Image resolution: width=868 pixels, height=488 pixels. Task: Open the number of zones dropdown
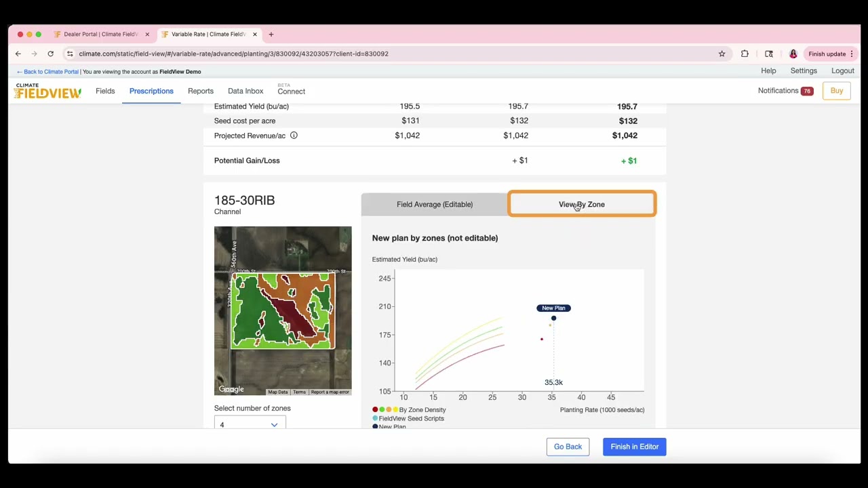tap(250, 424)
